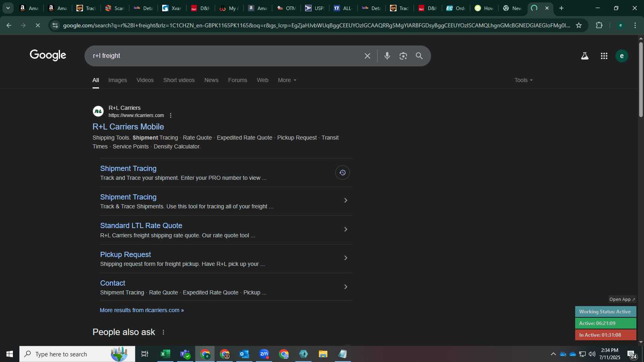Clear the search box with the X icon

click(x=367, y=56)
